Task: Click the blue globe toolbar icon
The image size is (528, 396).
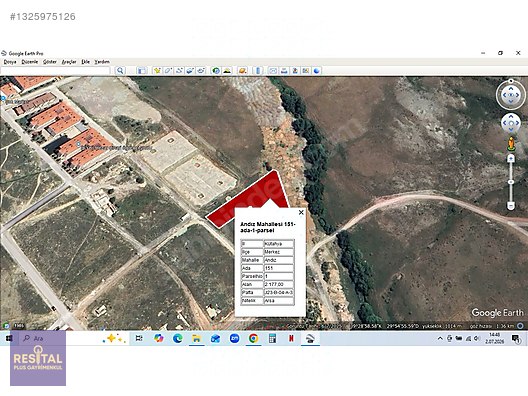Action: click(317, 70)
